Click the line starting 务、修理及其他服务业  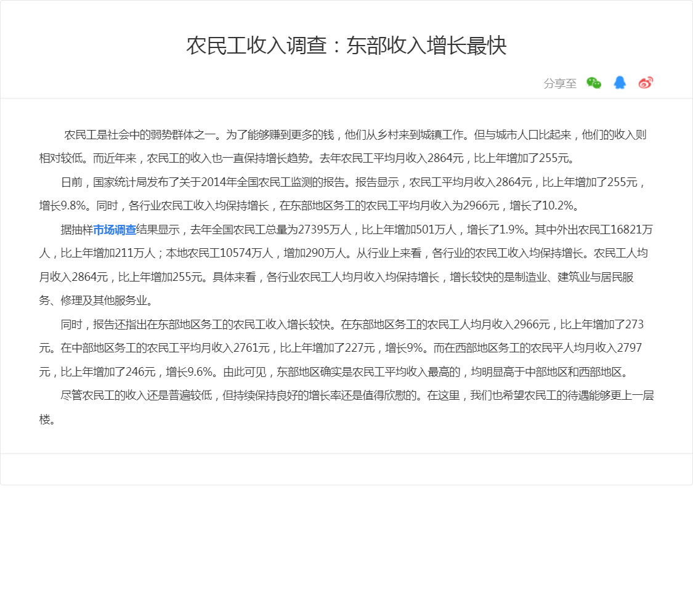97,301
